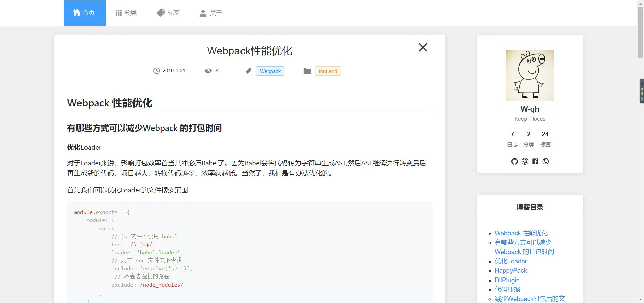Screen dimensions: 644x303
Task: Click code line test: /\.js$/
Action: coord(133,245)
